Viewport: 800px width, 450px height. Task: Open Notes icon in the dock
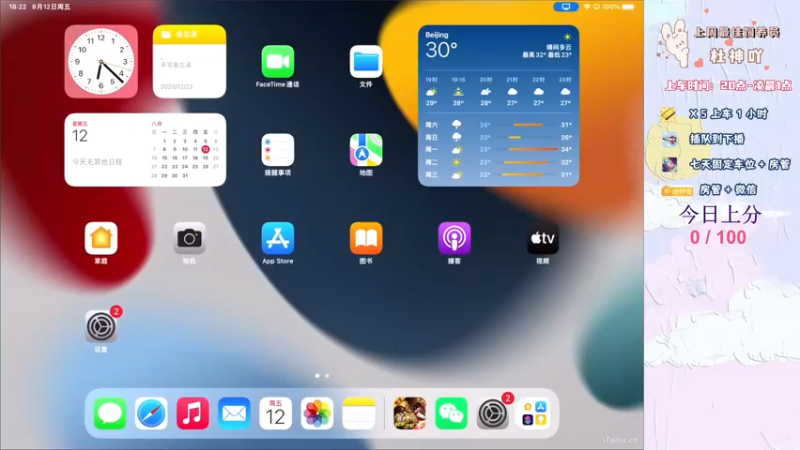click(359, 413)
